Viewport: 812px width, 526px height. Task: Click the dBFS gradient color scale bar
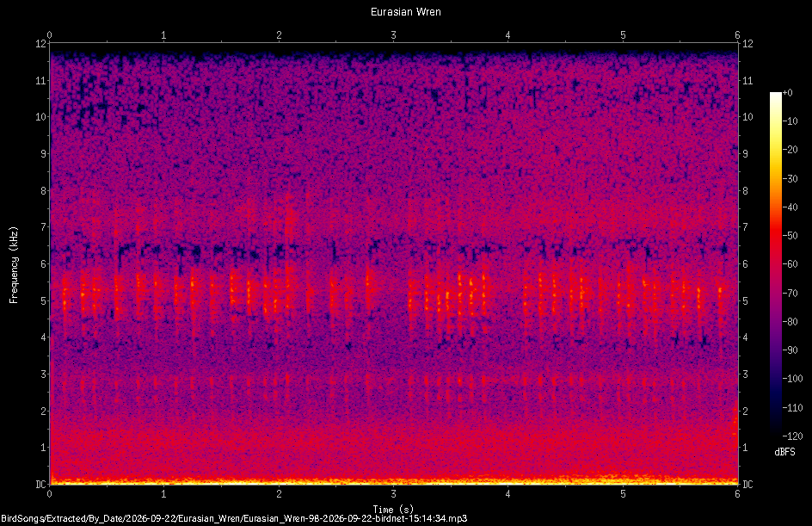tap(775, 264)
